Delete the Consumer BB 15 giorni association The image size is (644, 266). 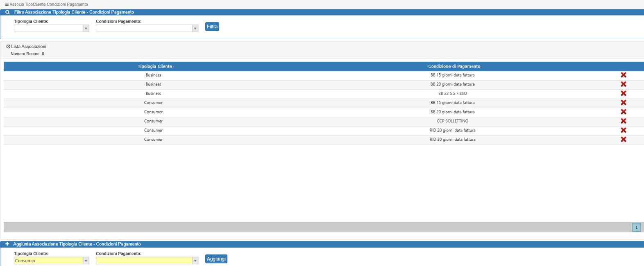pyautogui.click(x=623, y=103)
